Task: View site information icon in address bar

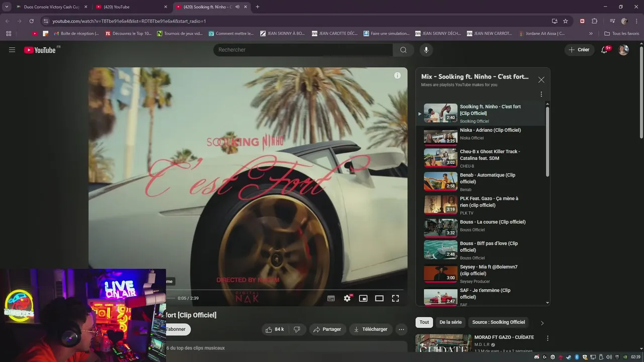Action: tap(46, 21)
